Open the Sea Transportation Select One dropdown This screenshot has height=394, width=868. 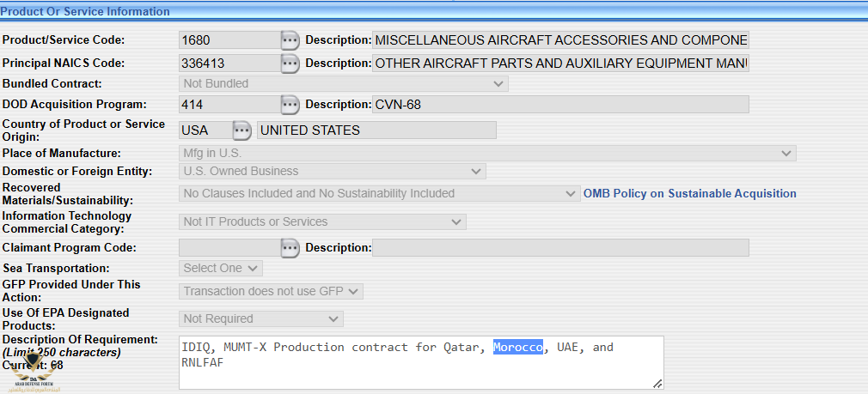point(220,269)
